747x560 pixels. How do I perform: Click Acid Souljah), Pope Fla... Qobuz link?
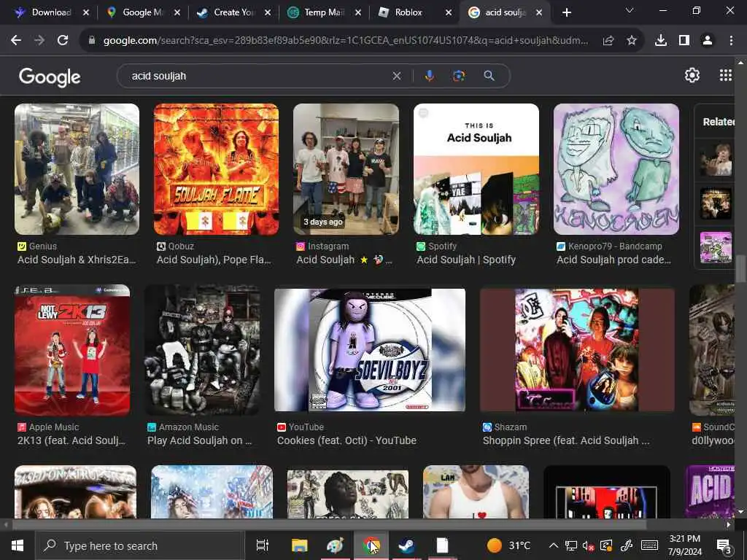(x=214, y=260)
